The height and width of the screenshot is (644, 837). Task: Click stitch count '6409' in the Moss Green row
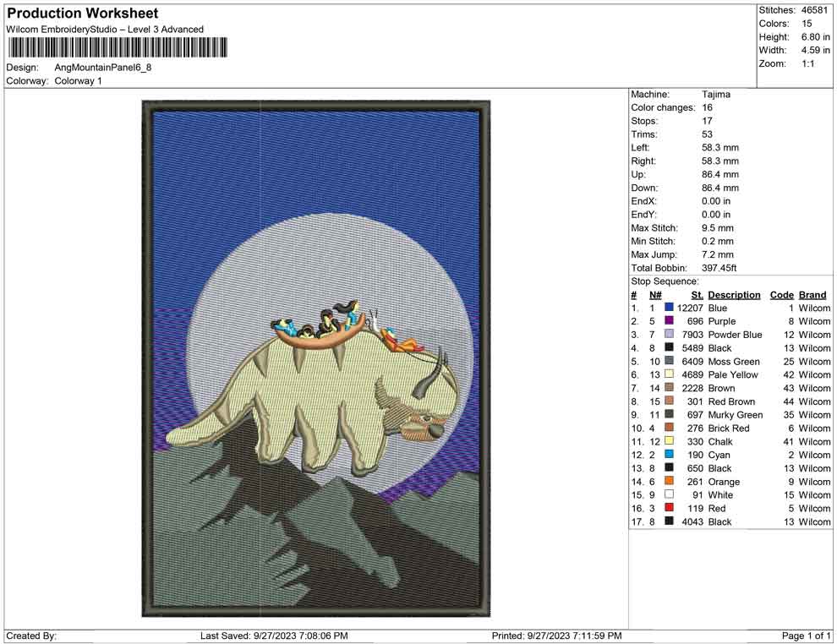tap(692, 361)
